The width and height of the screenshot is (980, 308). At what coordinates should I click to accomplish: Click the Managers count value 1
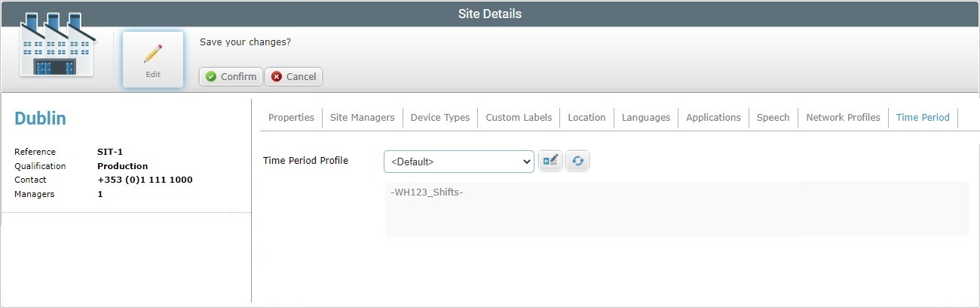coord(100,194)
